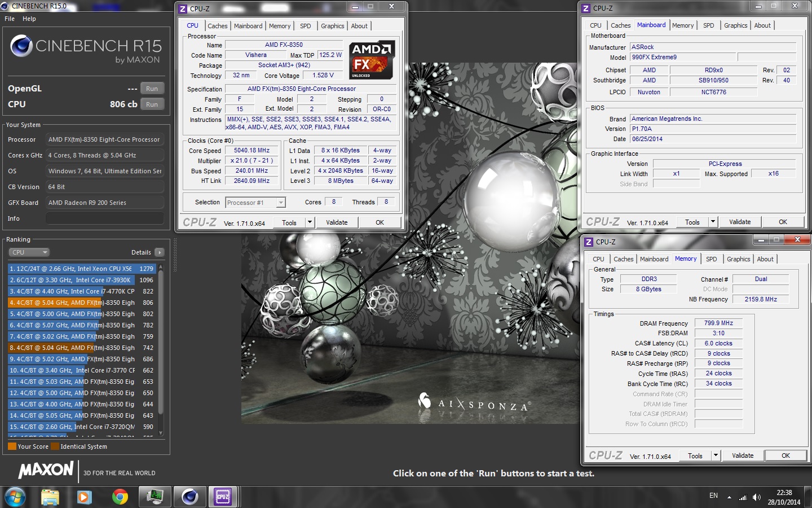This screenshot has height=508, width=812.
Task: Click the Identical System color swatch
Action: tap(55, 446)
